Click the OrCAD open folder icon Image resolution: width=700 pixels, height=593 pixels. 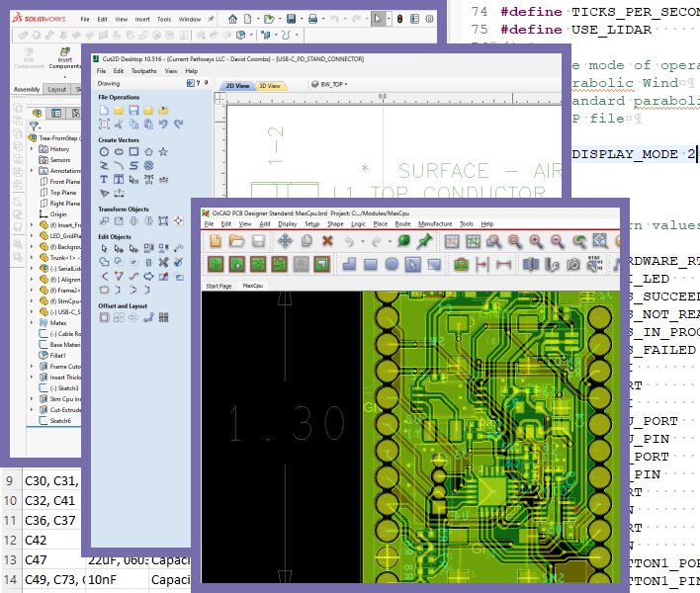[236, 241]
